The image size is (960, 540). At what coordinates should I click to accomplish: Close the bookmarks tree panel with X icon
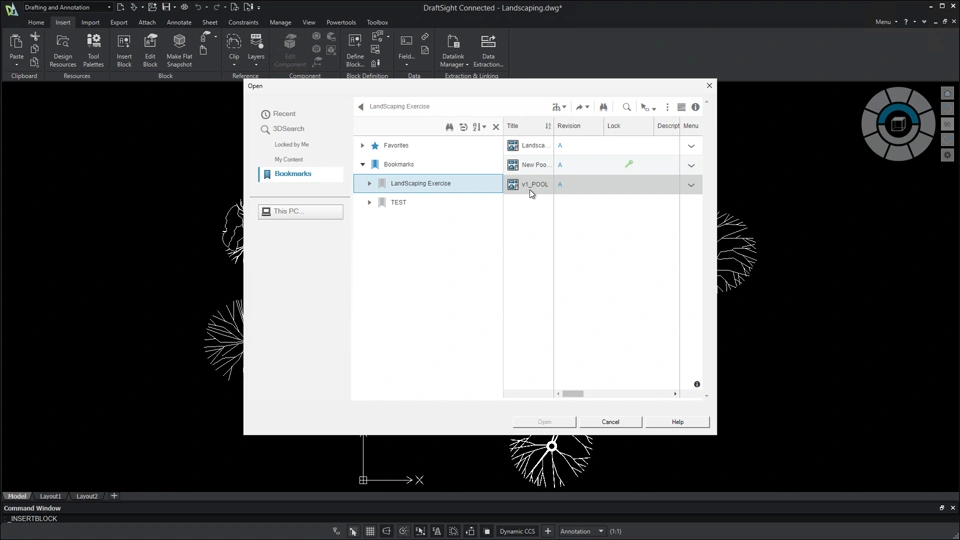(496, 127)
